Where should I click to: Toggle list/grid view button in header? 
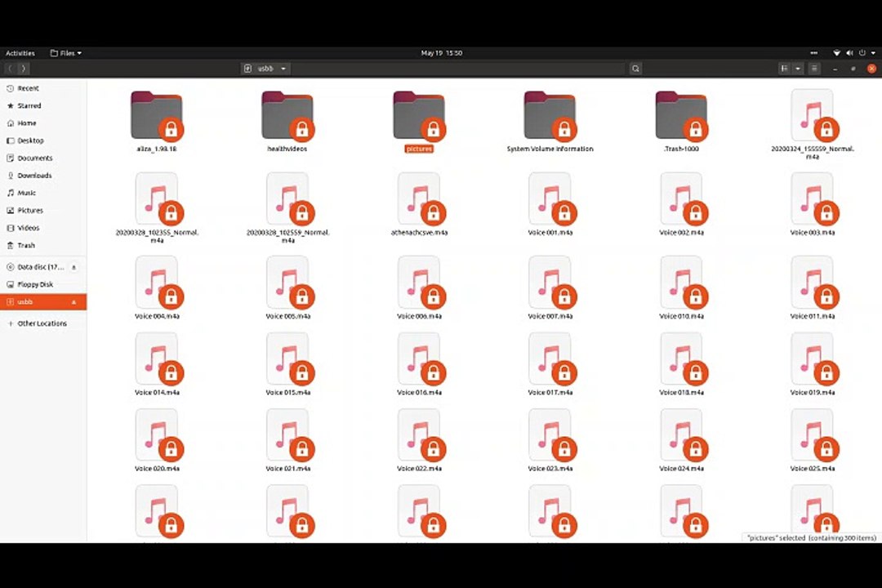click(784, 69)
